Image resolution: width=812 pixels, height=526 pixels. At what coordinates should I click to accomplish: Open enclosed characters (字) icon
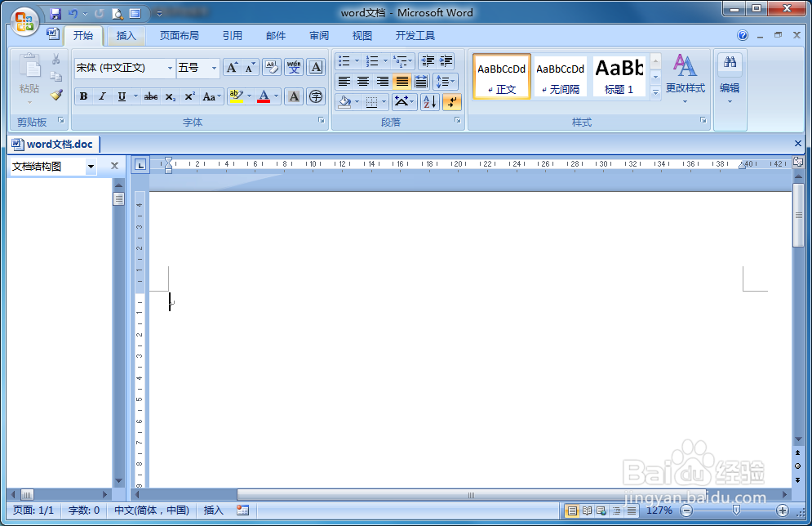click(x=316, y=96)
